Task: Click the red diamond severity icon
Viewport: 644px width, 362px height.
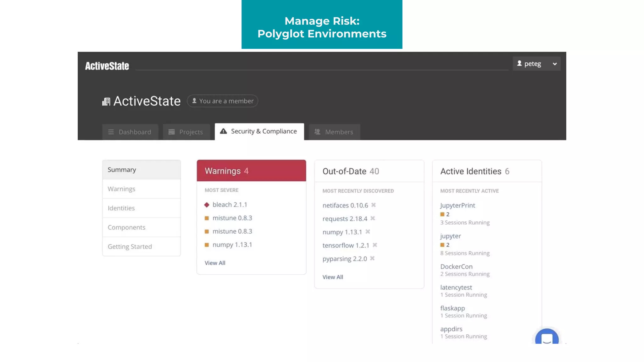Action: click(207, 205)
